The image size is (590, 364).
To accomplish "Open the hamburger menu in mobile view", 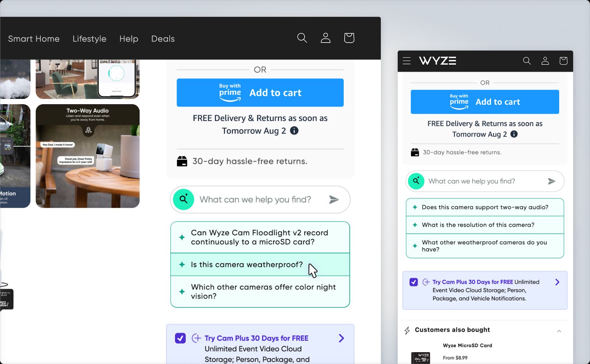I will [406, 61].
